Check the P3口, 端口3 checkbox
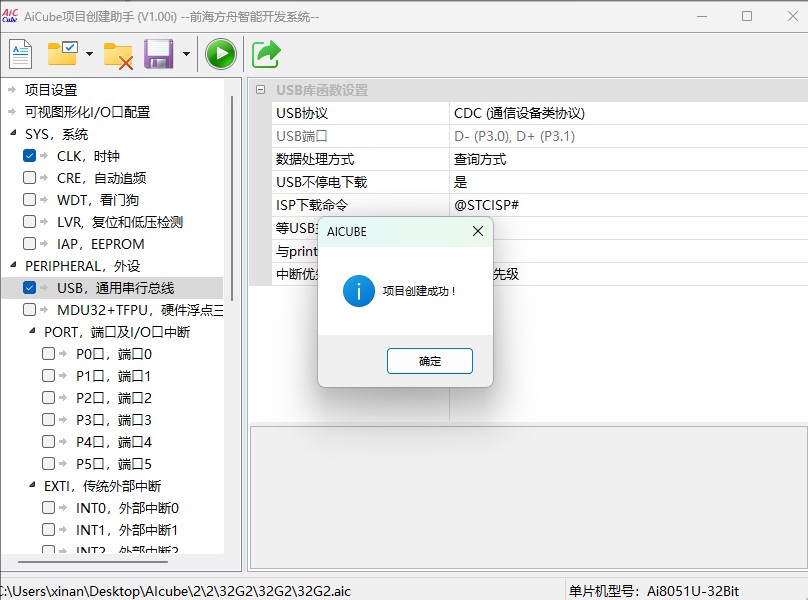 coord(48,420)
